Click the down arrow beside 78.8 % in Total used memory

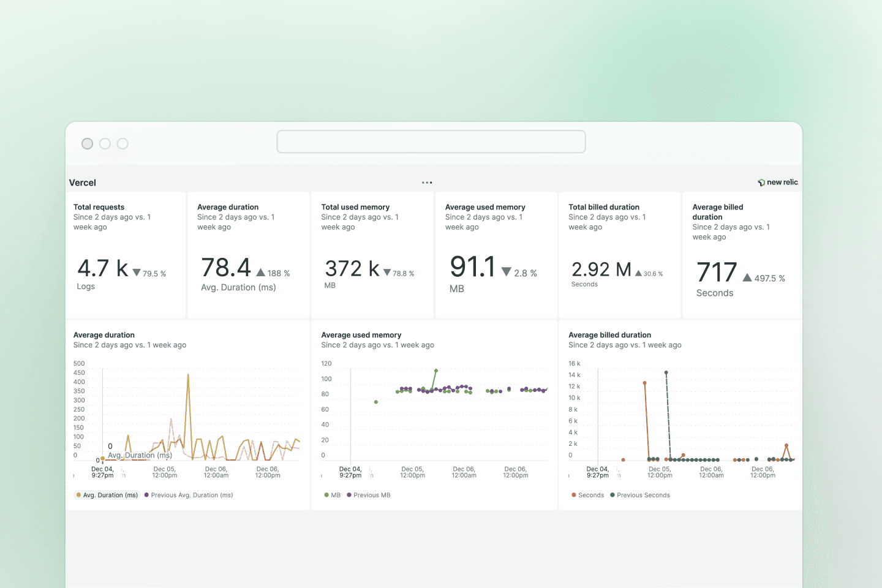(387, 273)
